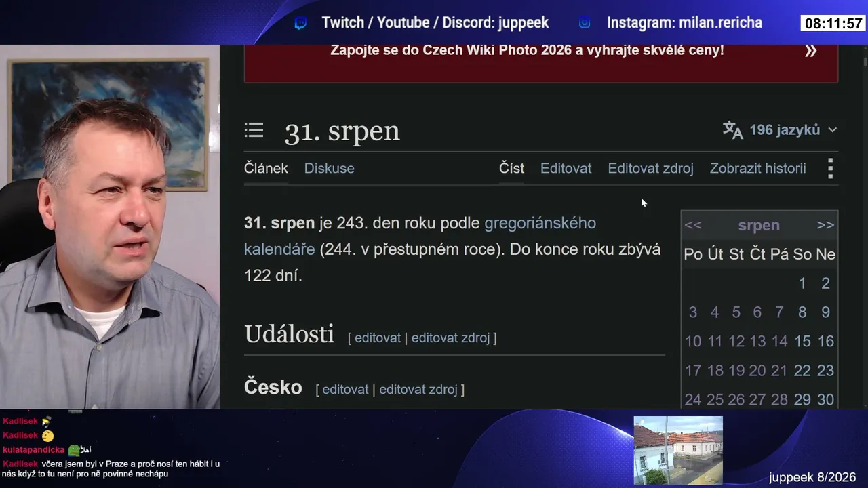The width and height of the screenshot is (868, 488).
Task: Click the 'Česko' subsection heading
Action: [x=273, y=388]
